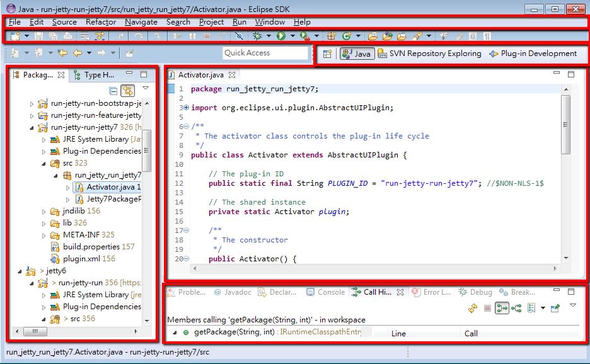Viewport: 590px width, 364px height.
Task: Click the Save All icon
Action: pyautogui.click(x=53, y=36)
